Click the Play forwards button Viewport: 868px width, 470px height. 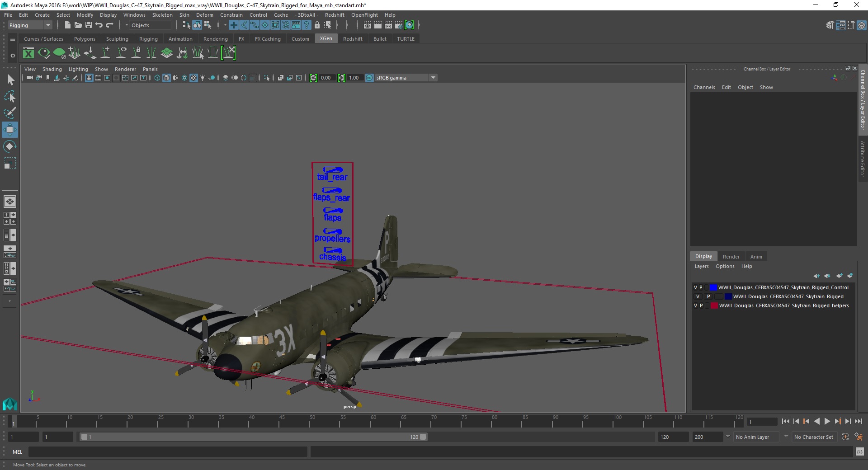(x=827, y=421)
